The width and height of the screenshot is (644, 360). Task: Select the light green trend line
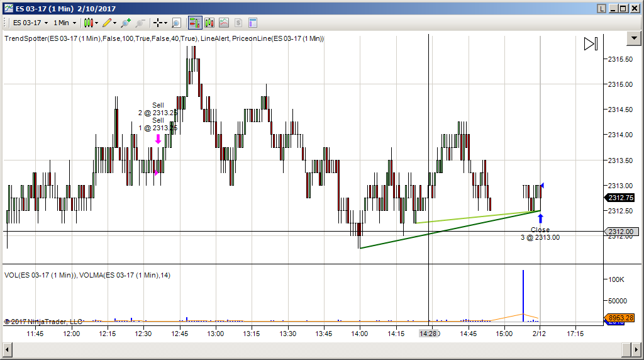click(477, 217)
